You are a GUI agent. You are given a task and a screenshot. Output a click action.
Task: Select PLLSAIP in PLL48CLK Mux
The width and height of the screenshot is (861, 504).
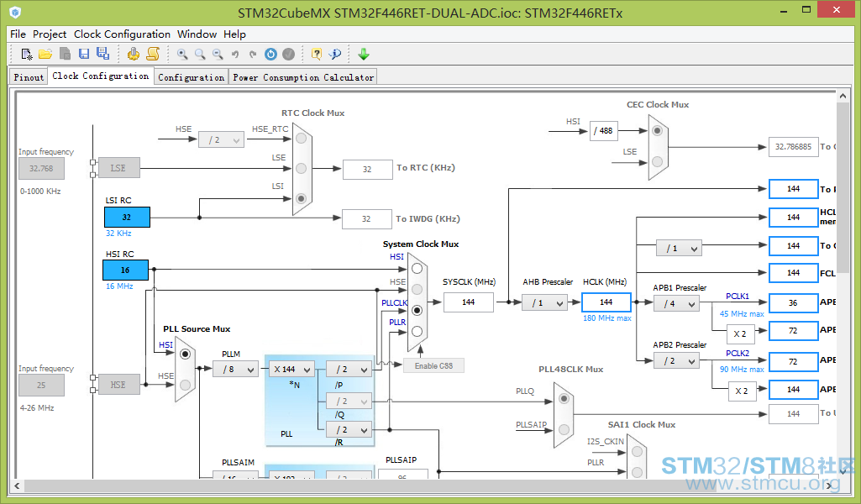(564, 430)
